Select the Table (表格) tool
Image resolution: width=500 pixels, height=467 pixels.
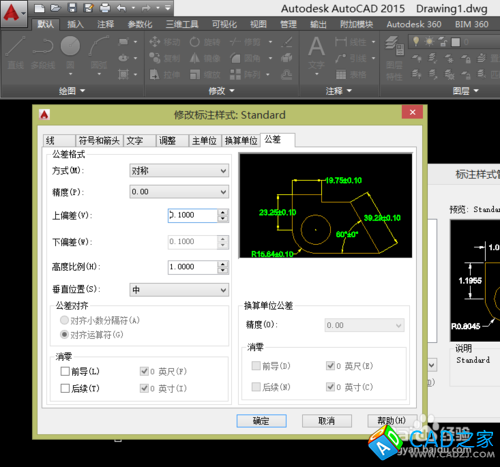tap(351, 74)
